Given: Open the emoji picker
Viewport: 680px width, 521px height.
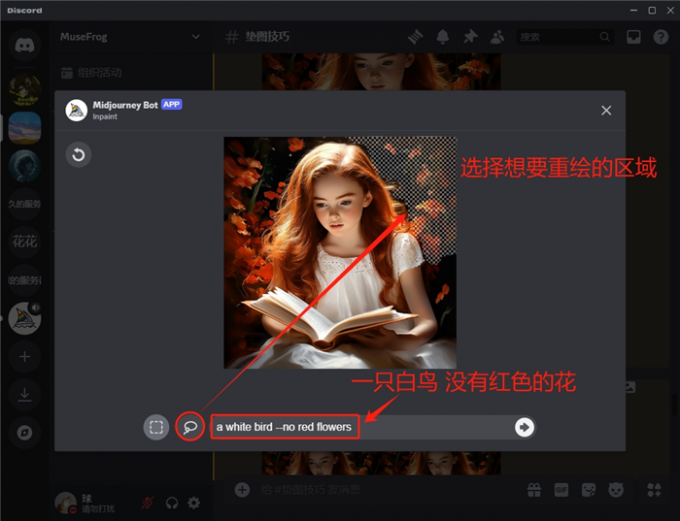Looking at the screenshot, I should (616, 490).
